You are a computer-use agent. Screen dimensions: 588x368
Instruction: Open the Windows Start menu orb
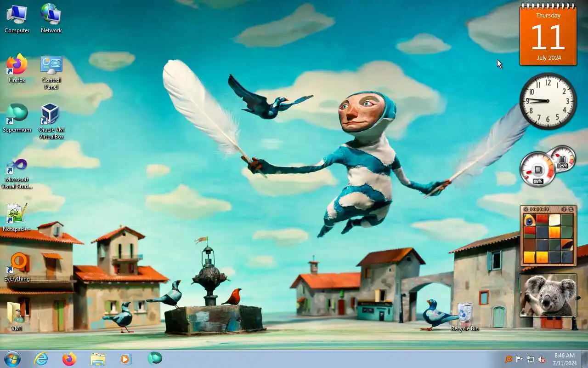(12, 359)
